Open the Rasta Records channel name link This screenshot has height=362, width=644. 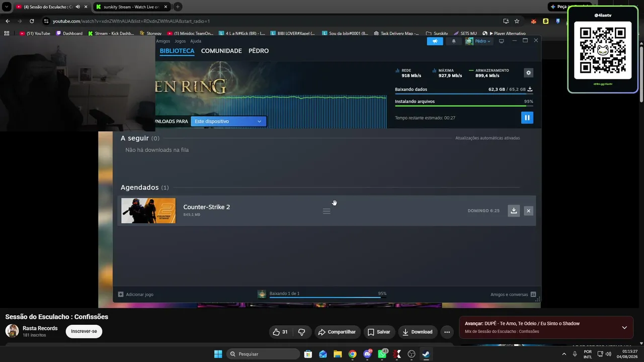tap(40, 328)
